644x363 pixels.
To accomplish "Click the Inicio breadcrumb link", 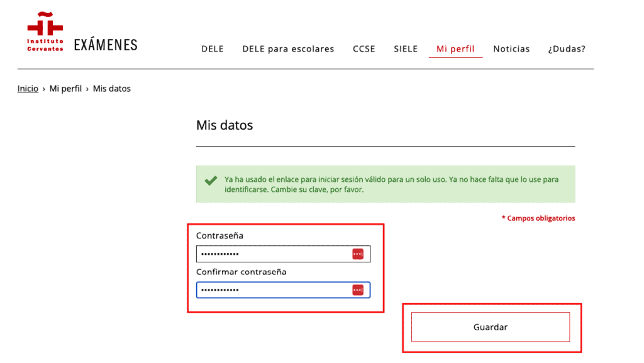I will [x=28, y=89].
